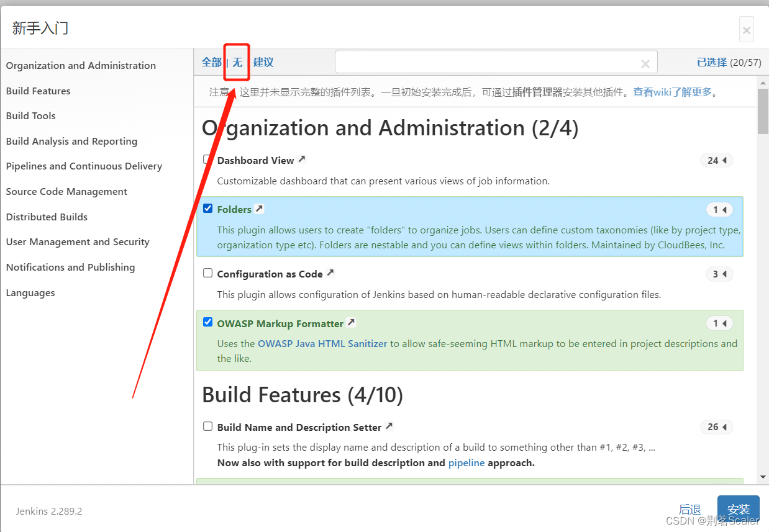Go to Build Analysis and Reporting category

pyautogui.click(x=71, y=142)
